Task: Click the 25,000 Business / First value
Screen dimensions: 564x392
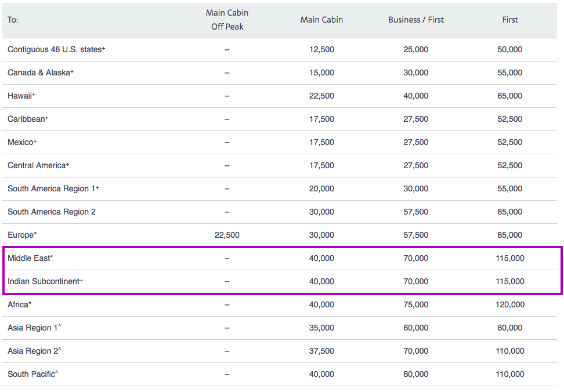Action: point(416,50)
